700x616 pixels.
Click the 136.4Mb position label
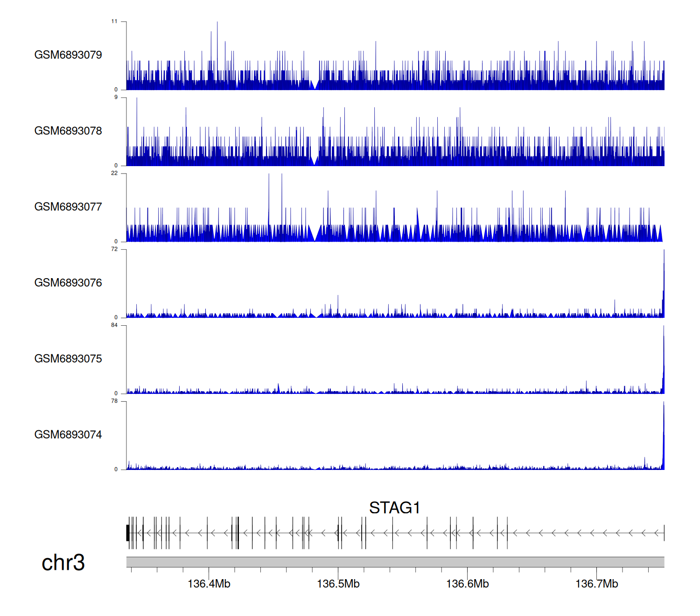pos(209,584)
